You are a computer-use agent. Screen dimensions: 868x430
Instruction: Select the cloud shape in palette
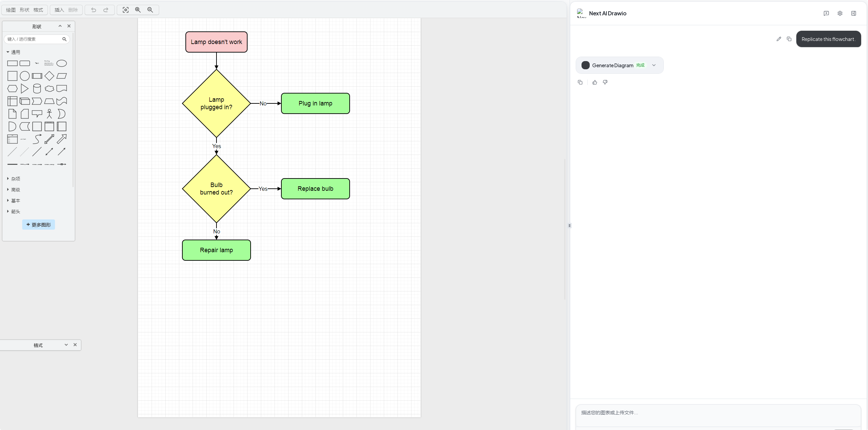[x=49, y=89]
